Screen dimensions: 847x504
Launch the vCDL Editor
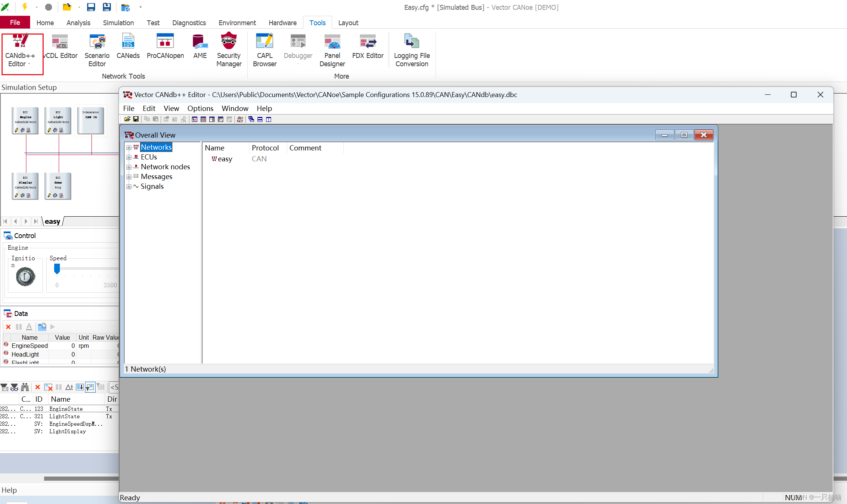[x=60, y=47]
